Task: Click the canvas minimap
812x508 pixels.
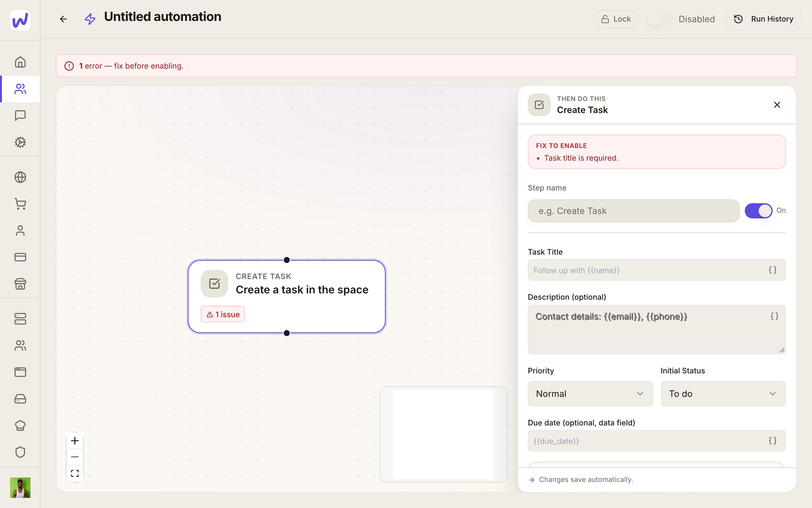Action: point(443,434)
